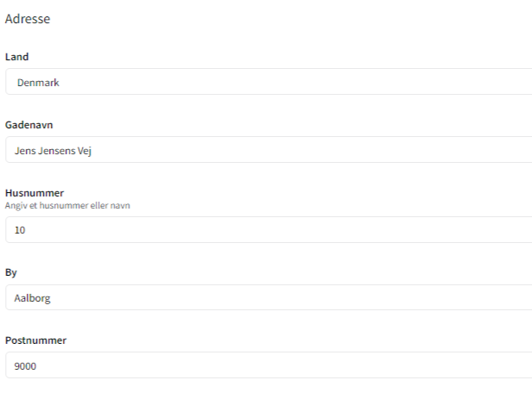Screen dimensions: 532x399
Task: Click the word "Jensens" in the street name
Action: coord(57,150)
